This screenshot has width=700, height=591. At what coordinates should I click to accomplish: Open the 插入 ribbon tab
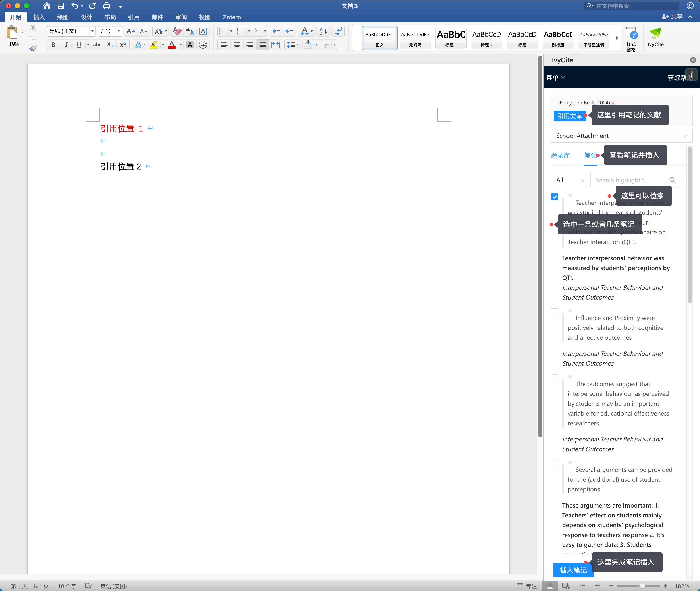39,17
